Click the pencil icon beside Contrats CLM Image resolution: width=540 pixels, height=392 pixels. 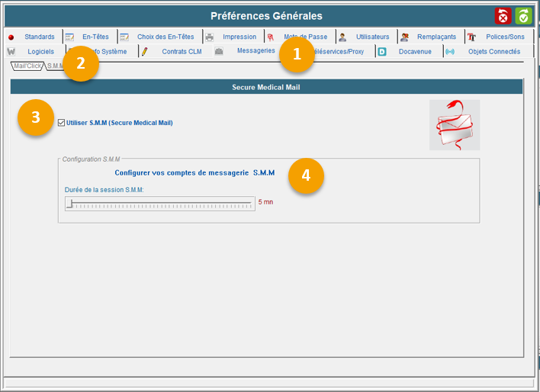144,51
